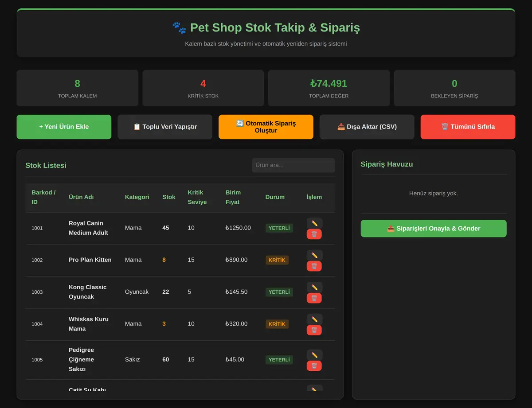
Task: Click barcode 1003 cell
Action: point(37,292)
